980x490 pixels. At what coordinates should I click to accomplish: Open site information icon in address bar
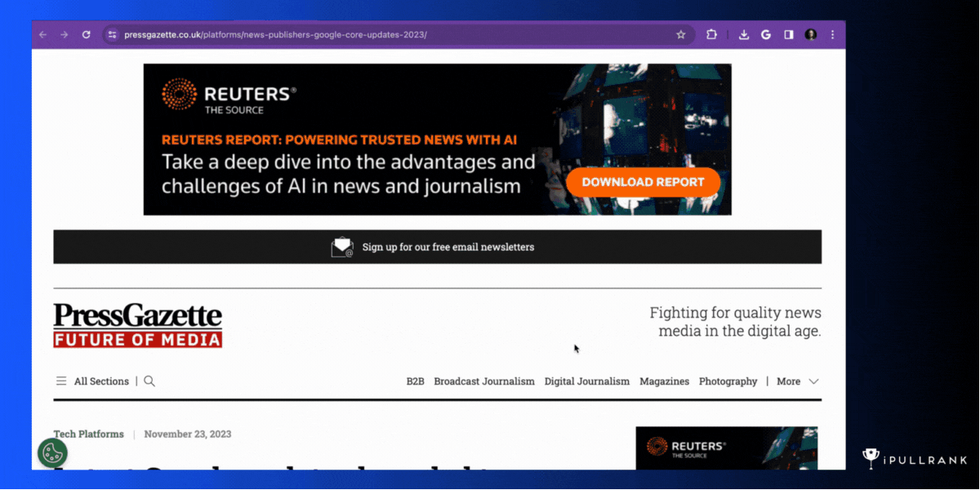click(x=113, y=35)
